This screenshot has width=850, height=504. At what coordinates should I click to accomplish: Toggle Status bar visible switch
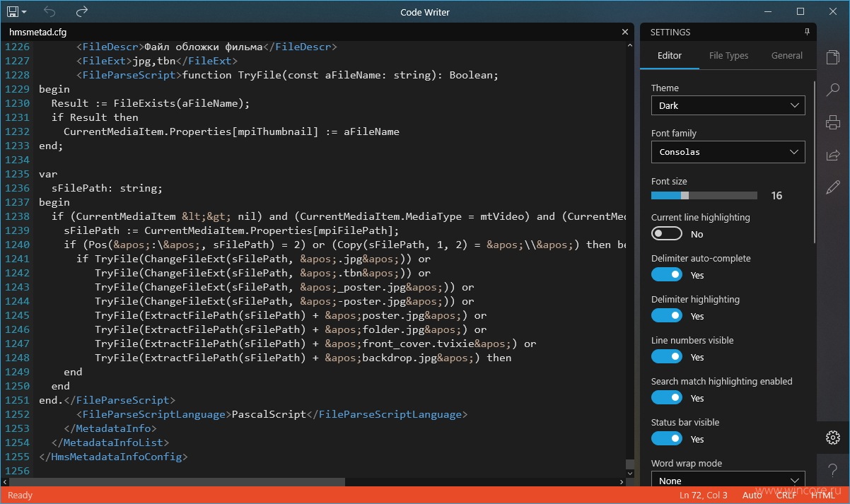(667, 439)
